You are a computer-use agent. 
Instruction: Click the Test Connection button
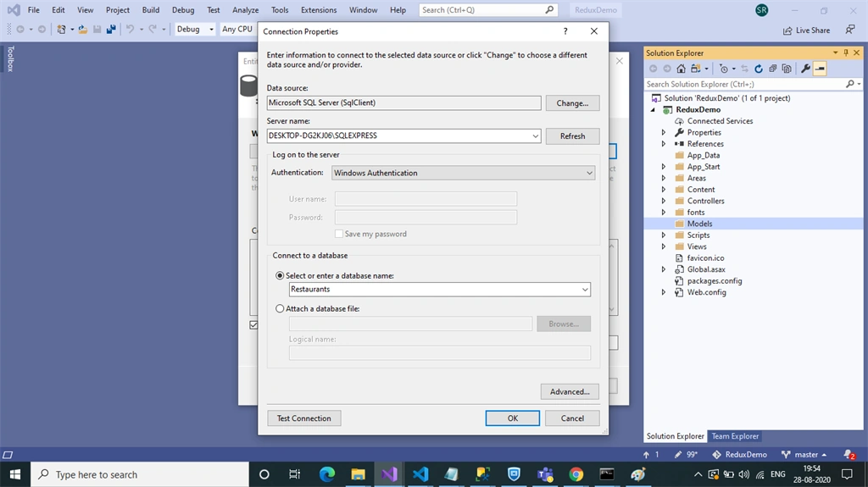[304, 418]
